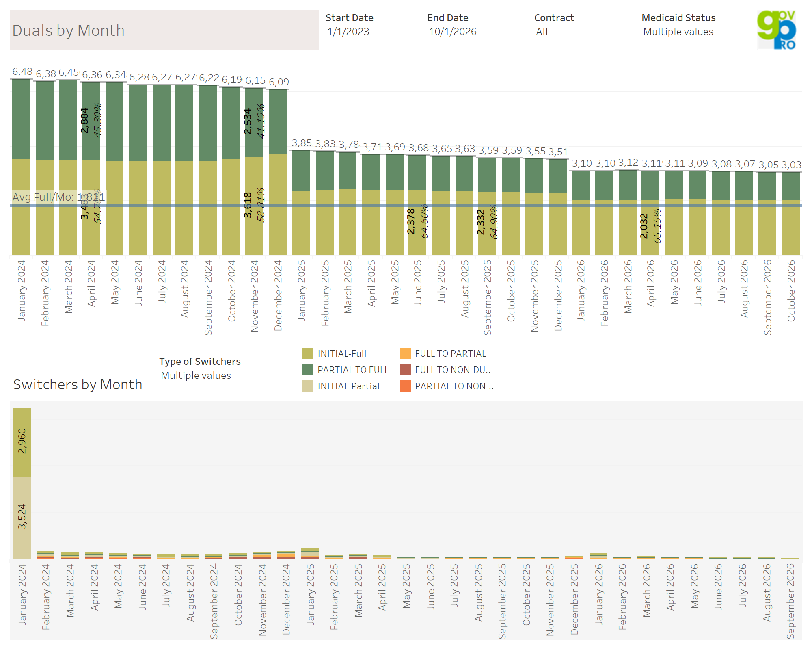
Task: Select the April 2026 full bar 2,032
Action: click(650, 227)
